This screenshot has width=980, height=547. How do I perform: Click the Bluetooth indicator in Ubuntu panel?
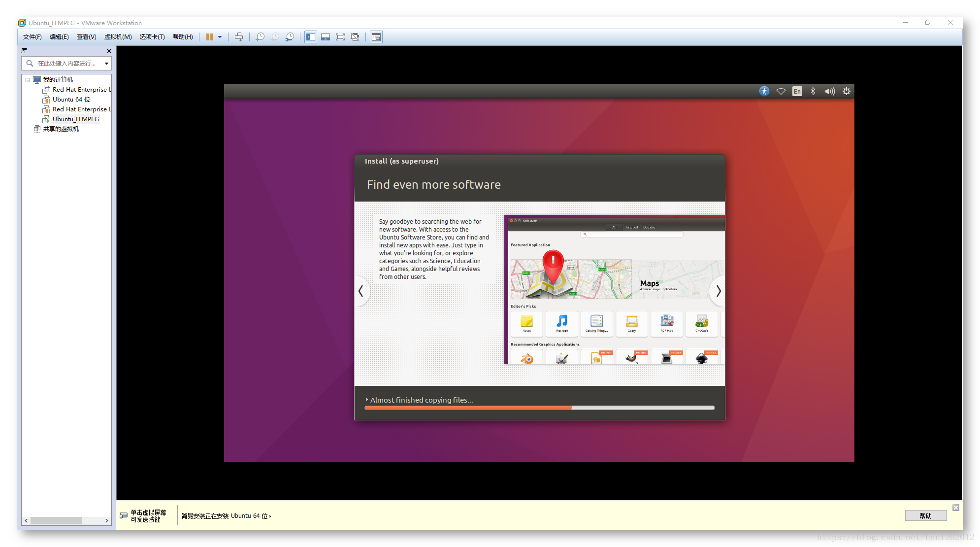[x=813, y=91]
